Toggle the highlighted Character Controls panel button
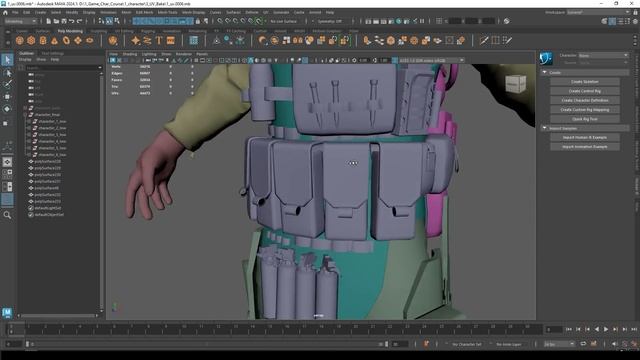Screen dimensions: 640x360 click(x=612, y=21)
